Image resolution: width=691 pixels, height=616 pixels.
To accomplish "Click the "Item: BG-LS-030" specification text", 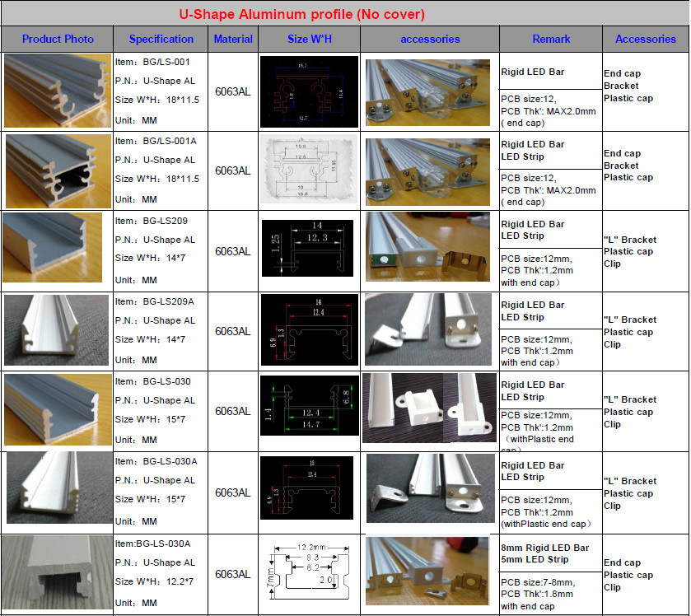I will (x=153, y=382).
